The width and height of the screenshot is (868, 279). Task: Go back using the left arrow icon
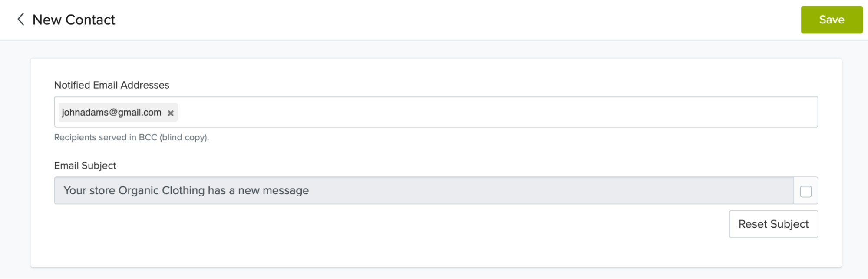(x=20, y=20)
